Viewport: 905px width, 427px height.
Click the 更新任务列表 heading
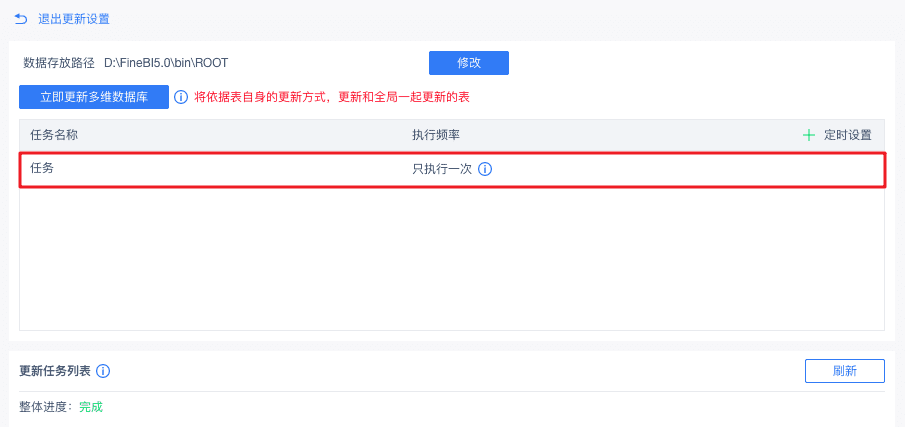coord(55,371)
